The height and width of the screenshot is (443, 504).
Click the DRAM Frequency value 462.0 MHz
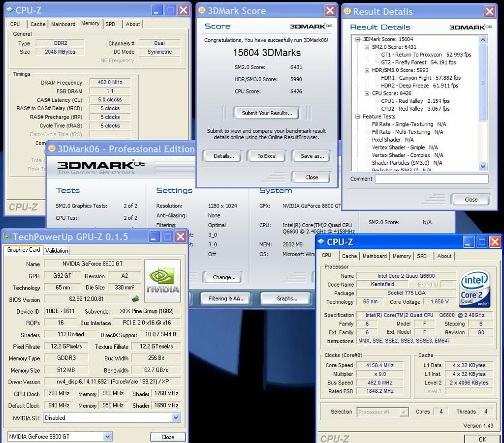[110, 82]
